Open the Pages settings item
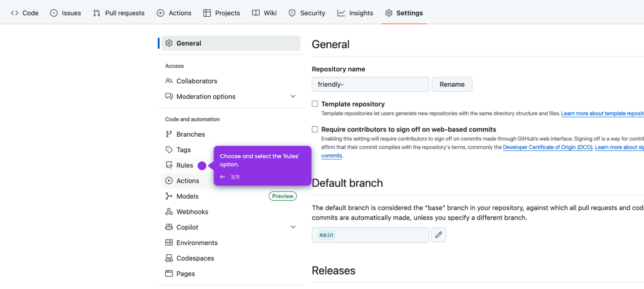Image resolution: width=644 pixels, height=289 pixels. (231, 273)
